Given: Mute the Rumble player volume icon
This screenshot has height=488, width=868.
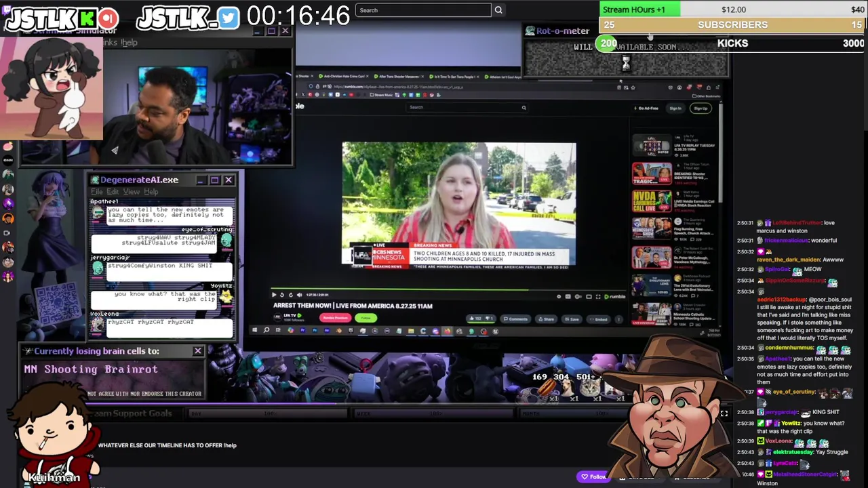Looking at the screenshot, I should click(299, 295).
